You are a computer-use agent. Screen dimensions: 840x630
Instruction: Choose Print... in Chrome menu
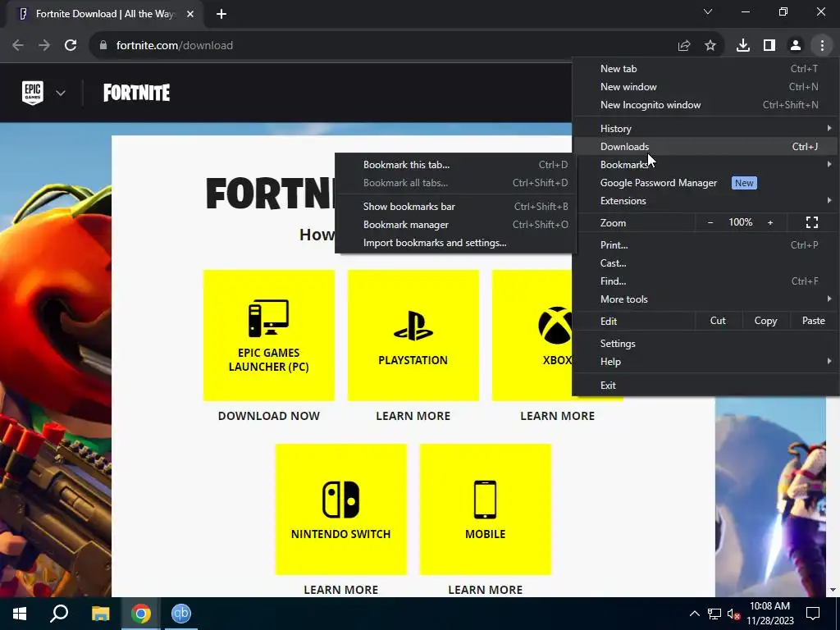[706, 245]
